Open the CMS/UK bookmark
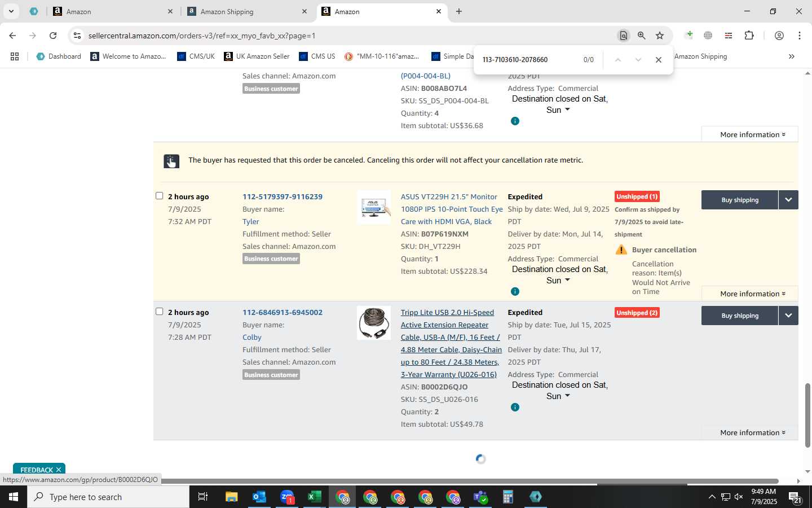812x508 pixels. [x=196, y=56]
